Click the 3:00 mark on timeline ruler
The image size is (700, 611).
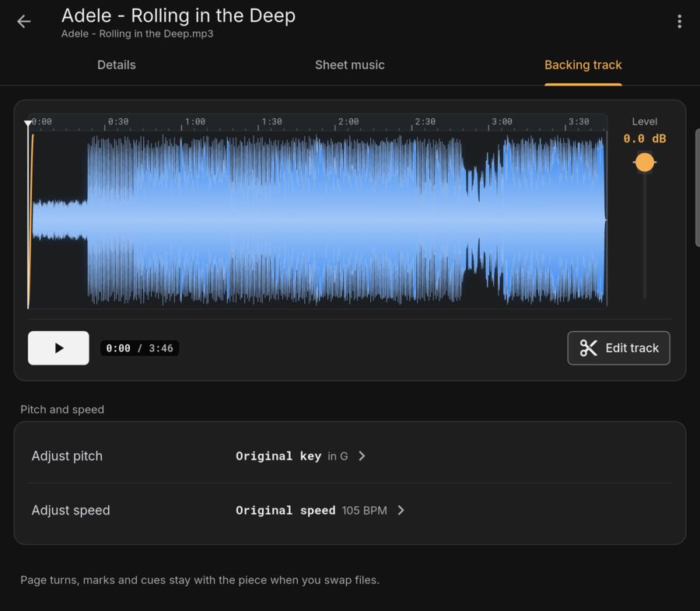click(x=502, y=121)
